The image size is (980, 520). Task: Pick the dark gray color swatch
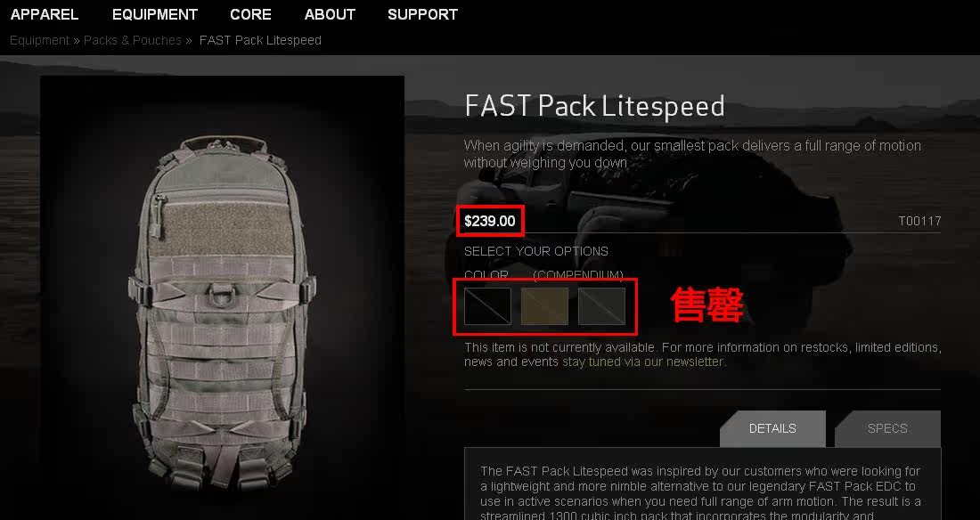coord(602,306)
